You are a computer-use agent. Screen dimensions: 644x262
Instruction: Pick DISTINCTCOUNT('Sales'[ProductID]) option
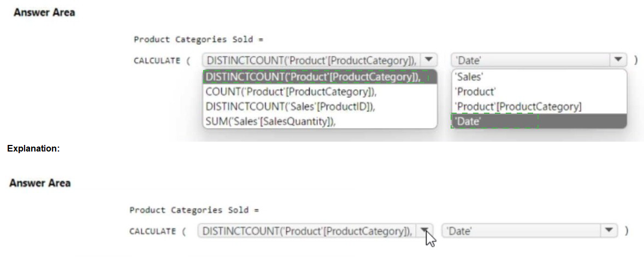click(x=290, y=107)
